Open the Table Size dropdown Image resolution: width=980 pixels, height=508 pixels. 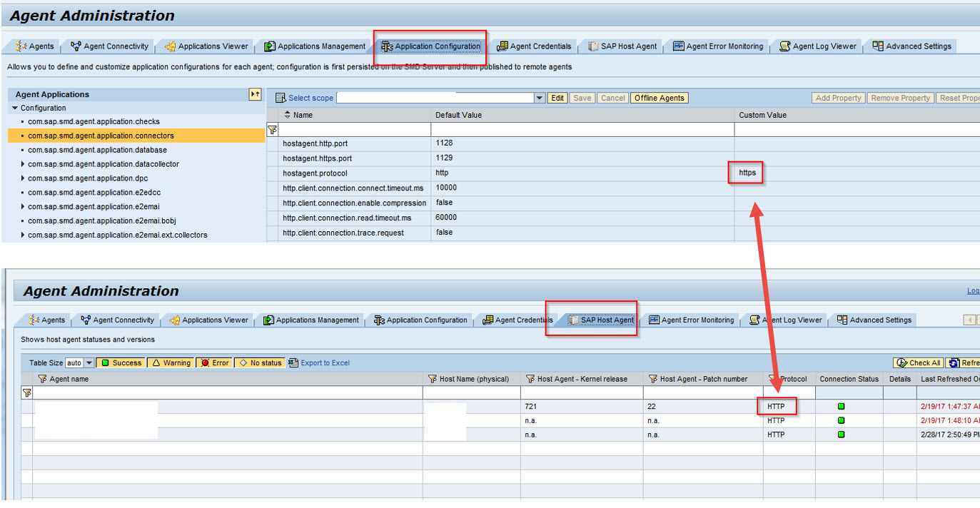[x=89, y=363]
